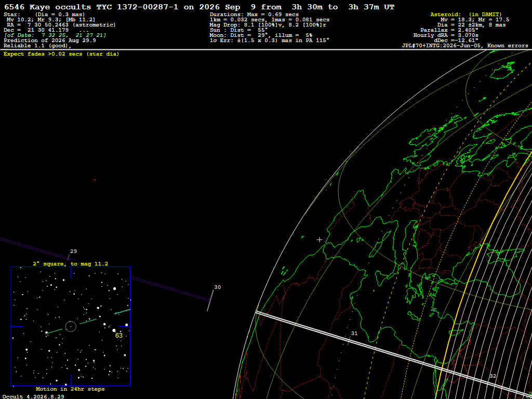Click the green of Date coordinates line

point(55,35)
